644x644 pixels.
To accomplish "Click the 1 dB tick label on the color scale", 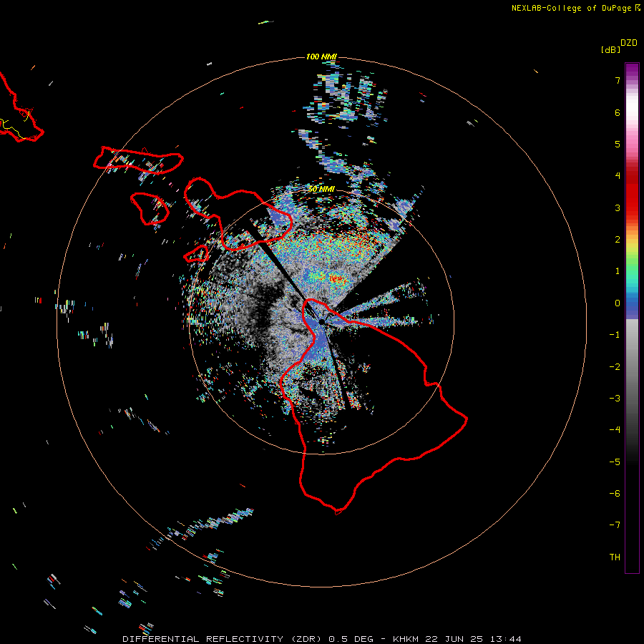I will (x=618, y=271).
